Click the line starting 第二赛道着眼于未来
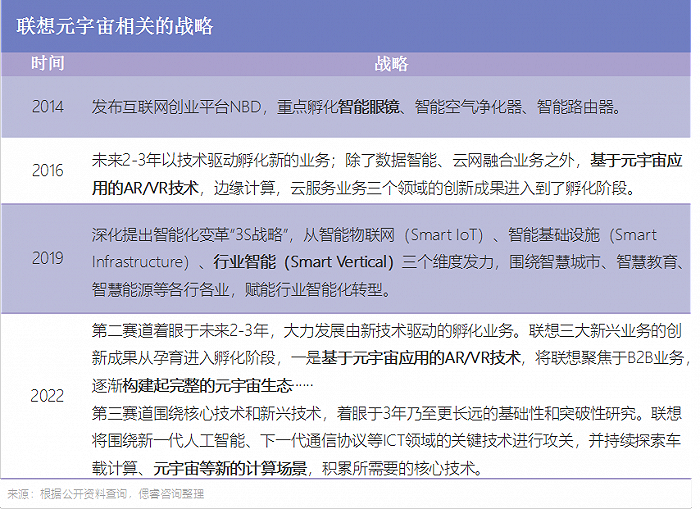This screenshot has height=509, width=700. 387,331
